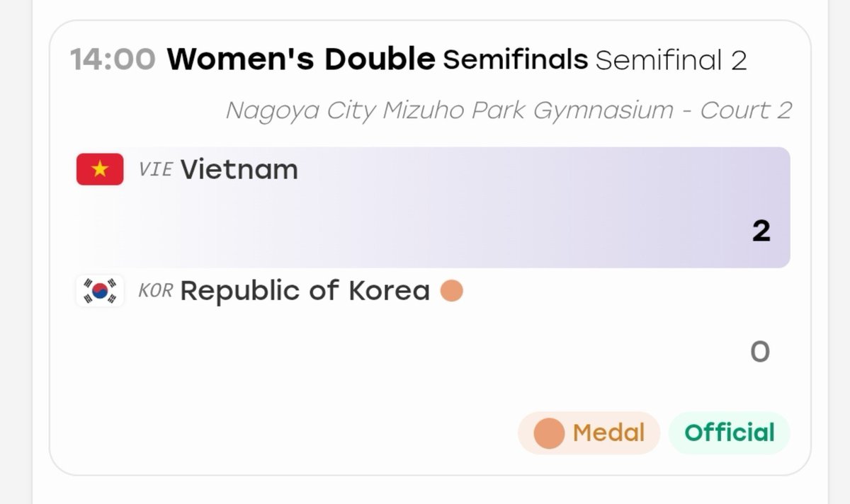
Task: Click the Semifinal 2 match label
Action: point(671,60)
